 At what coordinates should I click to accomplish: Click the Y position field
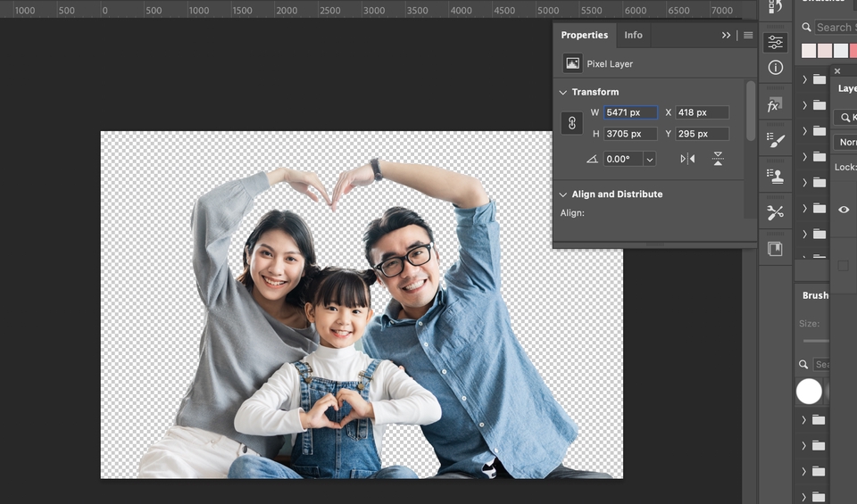(x=702, y=134)
